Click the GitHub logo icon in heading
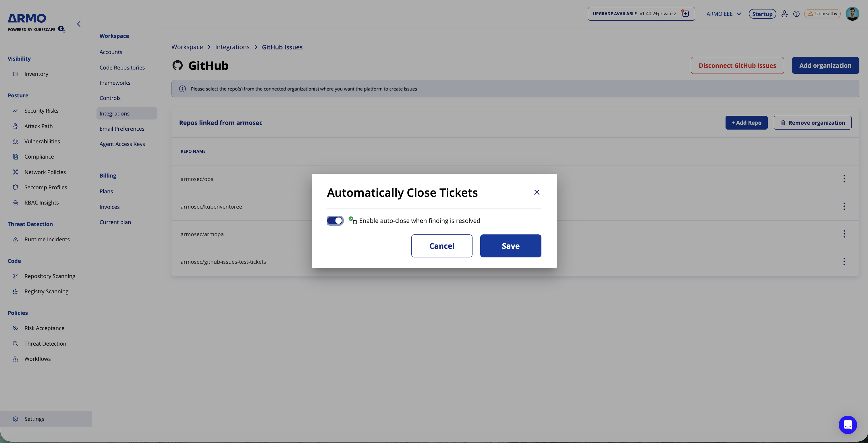This screenshot has height=443, width=868. (178, 65)
